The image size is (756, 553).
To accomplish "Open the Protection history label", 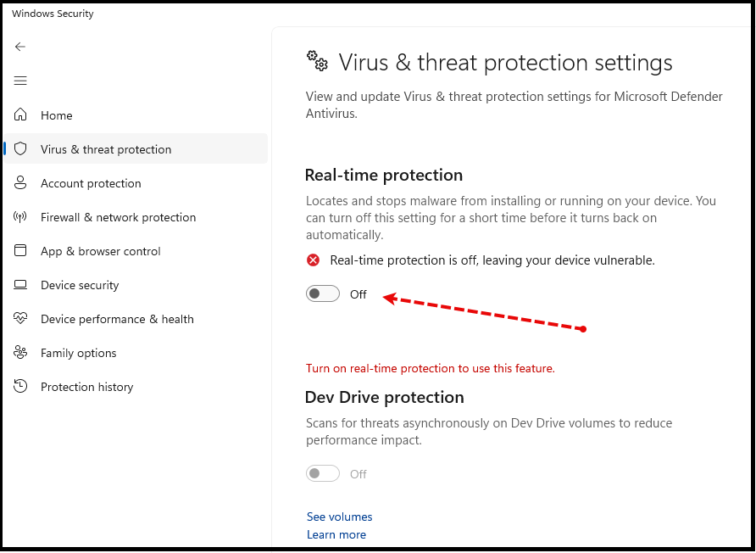I will click(x=86, y=387).
